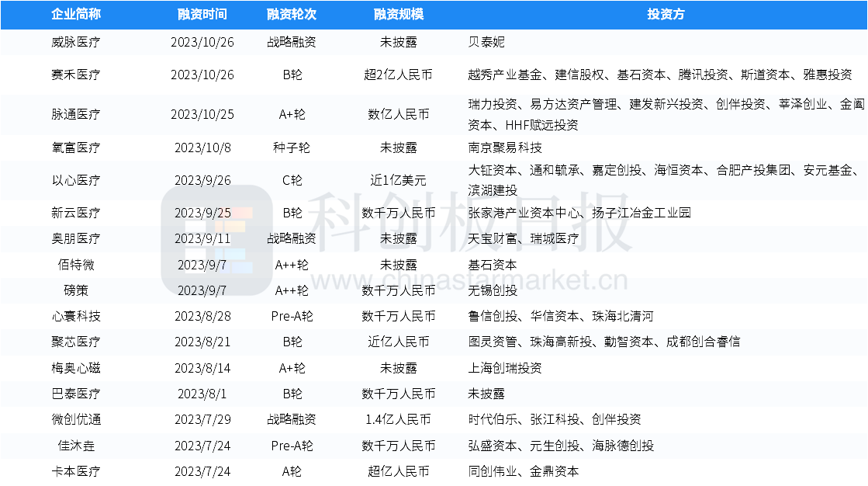Viewport: 868px width, 486px height.
Task: Select company name 磅策
Action: pyautogui.click(x=76, y=290)
